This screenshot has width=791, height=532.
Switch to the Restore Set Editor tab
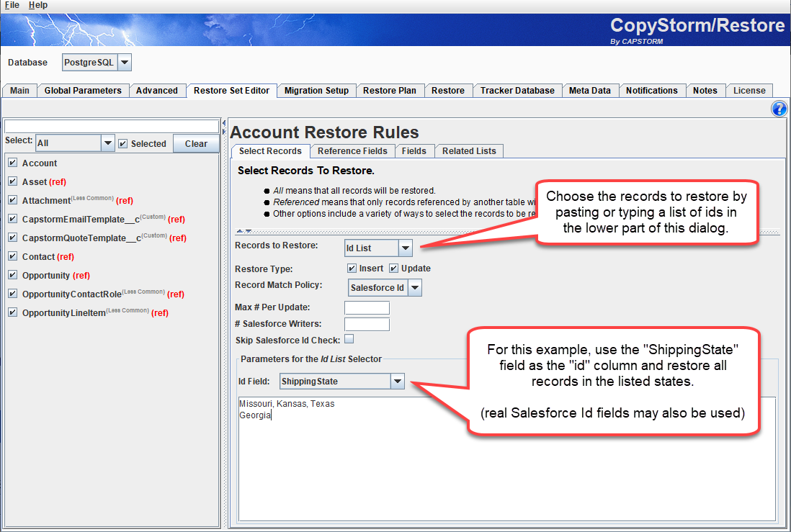(x=231, y=91)
